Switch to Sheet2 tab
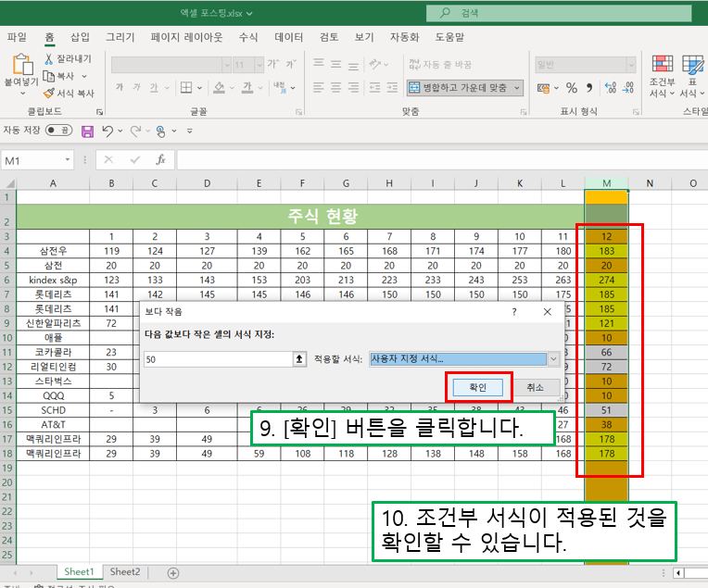 [125, 572]
